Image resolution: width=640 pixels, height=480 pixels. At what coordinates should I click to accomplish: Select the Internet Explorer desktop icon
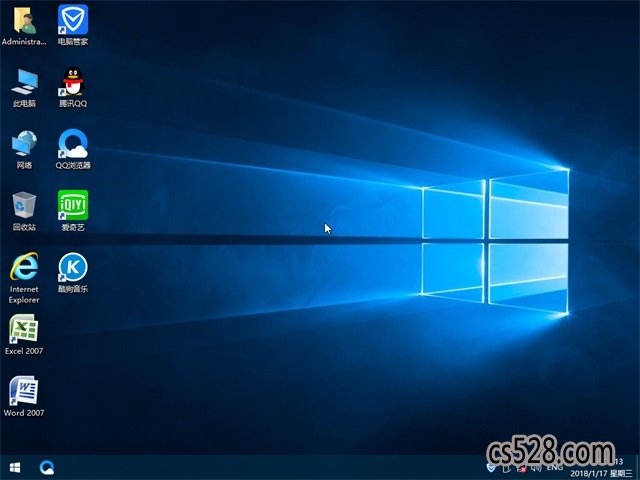click(x=24, y=278)
